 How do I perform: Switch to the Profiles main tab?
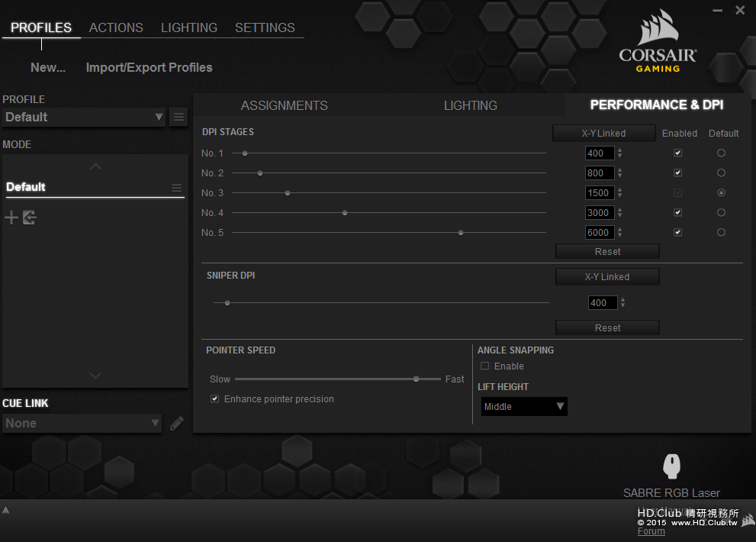point(41,27)
